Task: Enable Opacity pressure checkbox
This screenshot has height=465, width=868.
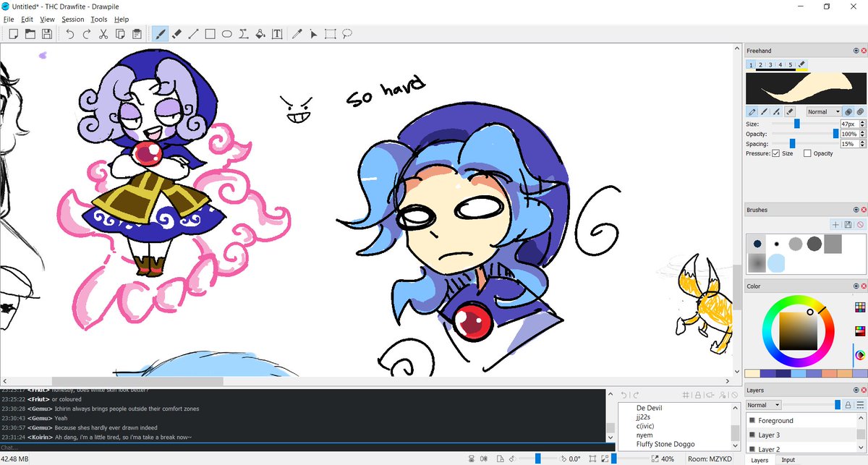Action: coord(807,153)
